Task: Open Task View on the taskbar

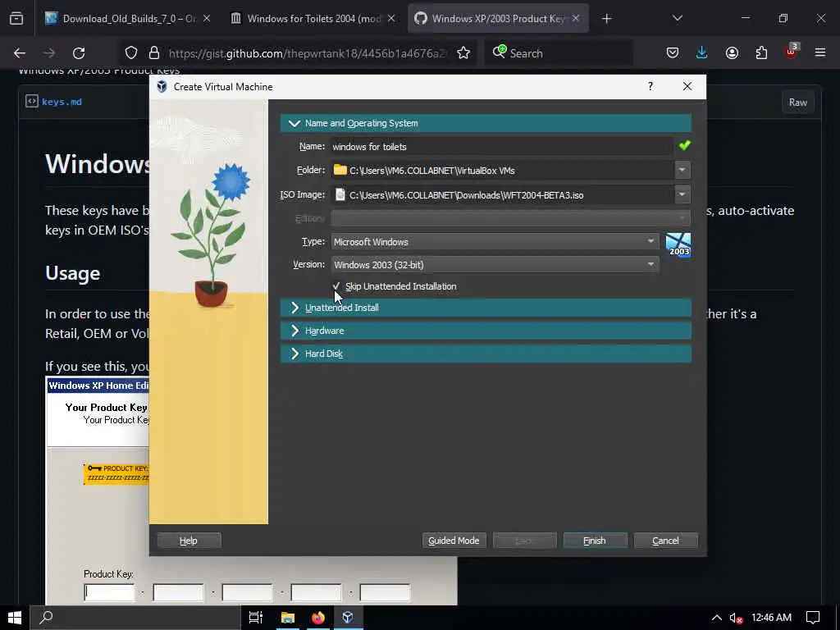Action: 256,618
